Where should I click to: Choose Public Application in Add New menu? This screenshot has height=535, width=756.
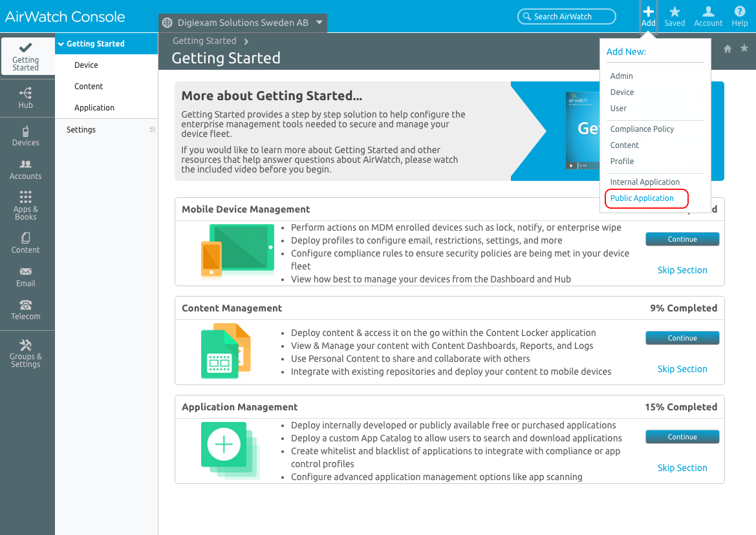[x=642, y=198]
